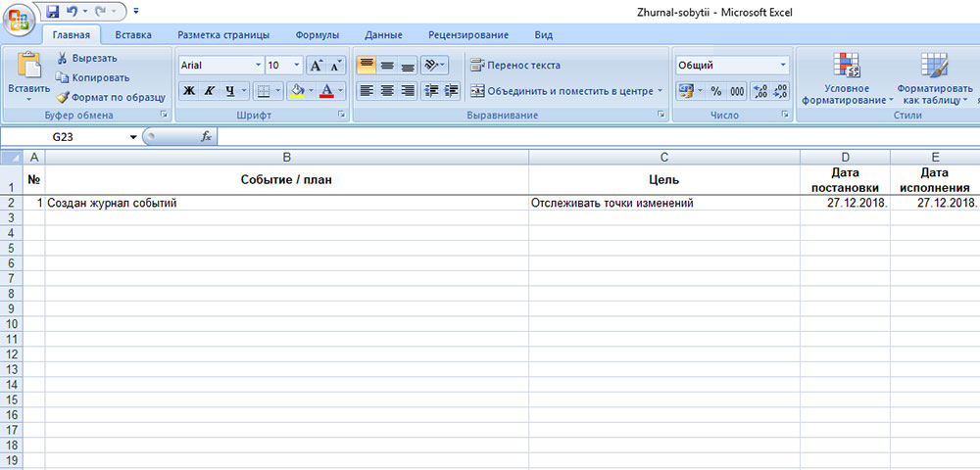Screen dimensions: 980x470
Task: Apply the 000 thousands separator format
Action: 738,91
